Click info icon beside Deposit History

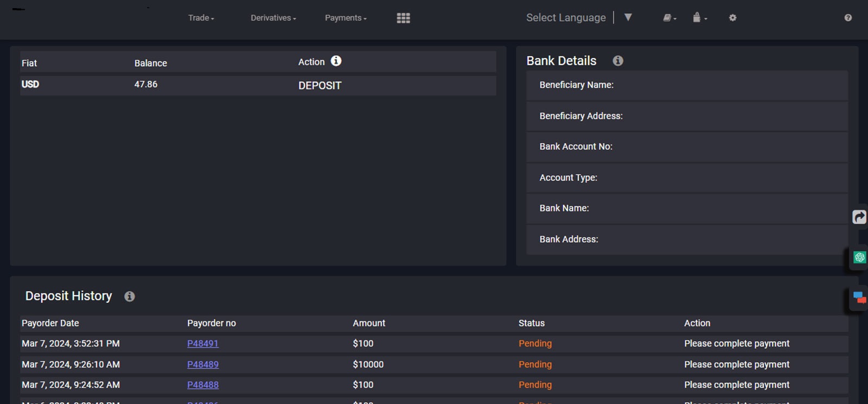click(x=129, y=296)
